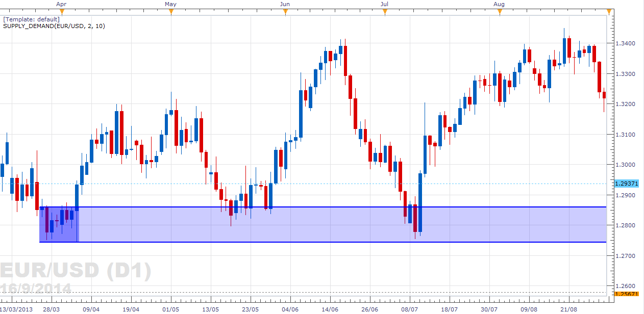Click the 1.2700 price axis label
This screenshot has width=644, height=314.
coord(625,255)
